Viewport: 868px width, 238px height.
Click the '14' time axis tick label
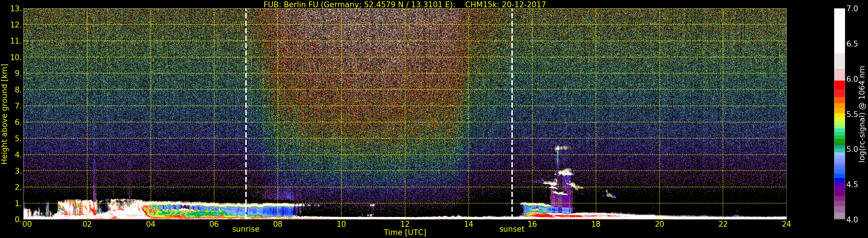pos(468,224)
